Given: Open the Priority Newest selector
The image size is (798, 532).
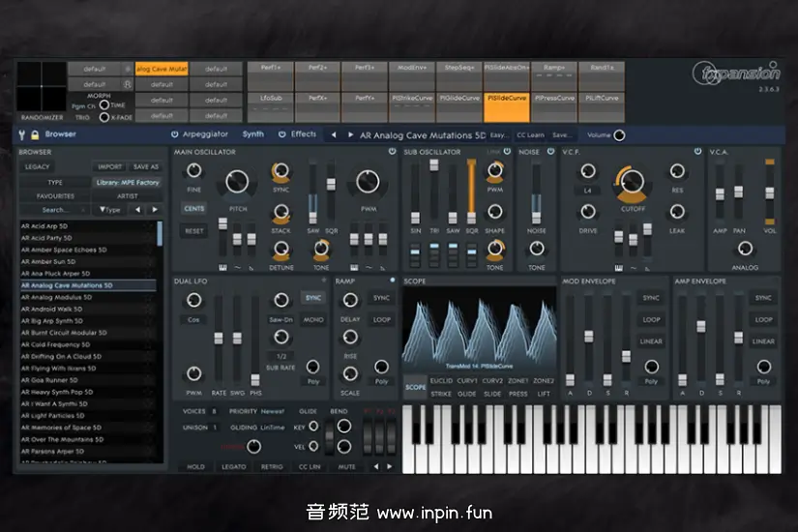Looking at the screenshot, I should pyautogui.click(x=272, y=411).
